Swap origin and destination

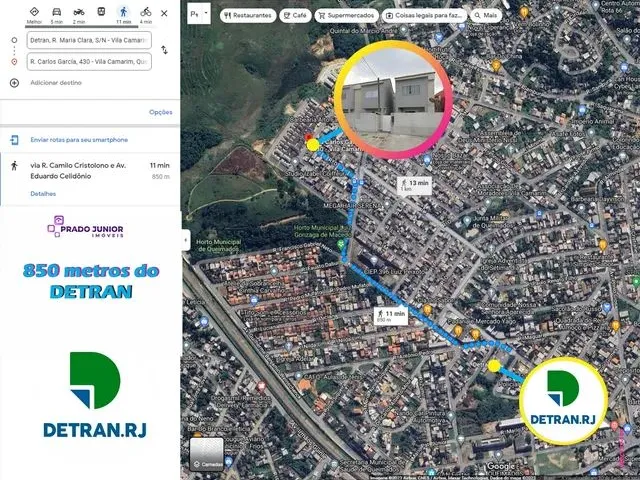164,50
